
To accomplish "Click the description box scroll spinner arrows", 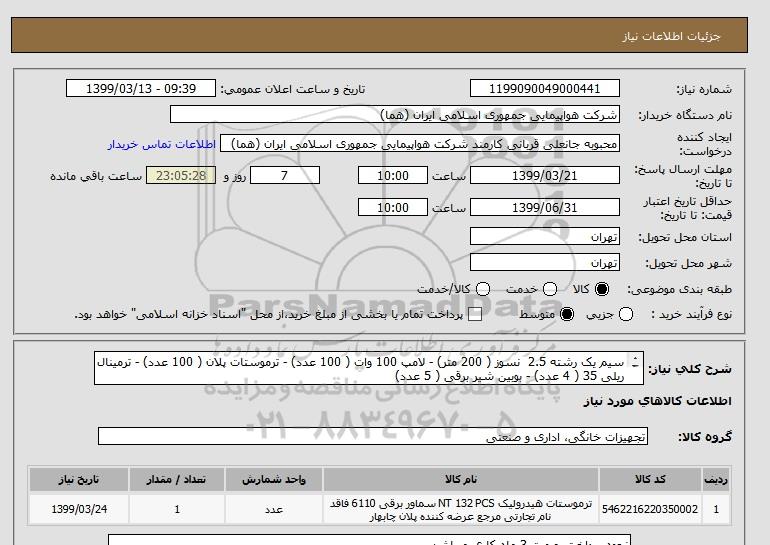I will 635,362.
